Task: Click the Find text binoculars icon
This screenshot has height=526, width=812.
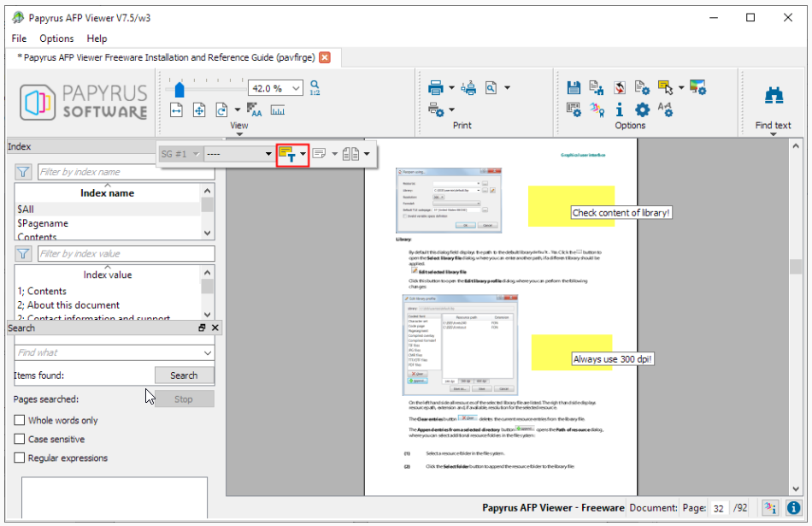Action: tap(774, 96)
